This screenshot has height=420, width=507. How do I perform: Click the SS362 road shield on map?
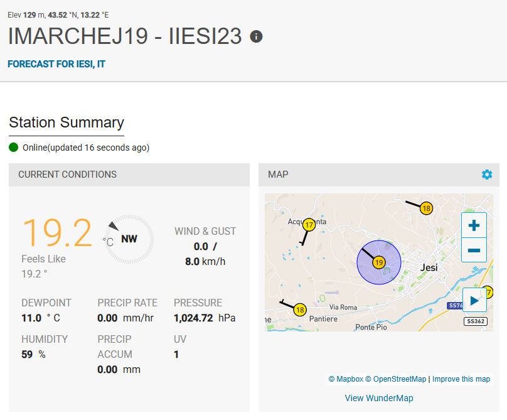tap(475, 321)
